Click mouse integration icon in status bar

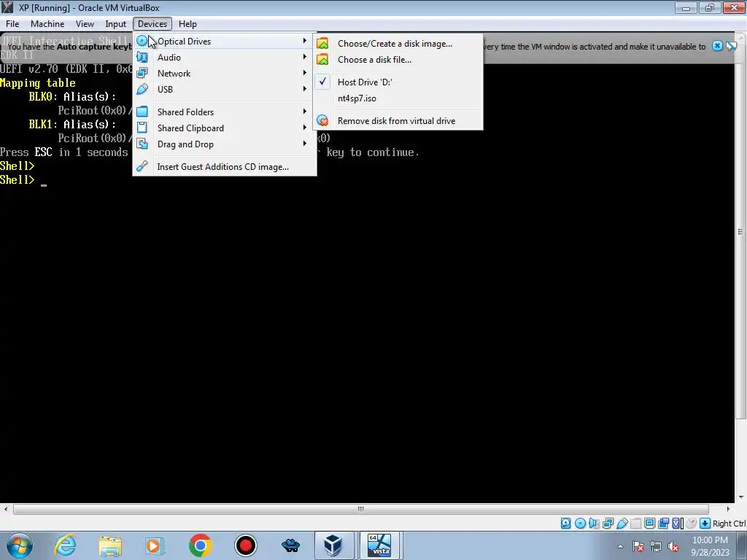click(x=692, y=524)
